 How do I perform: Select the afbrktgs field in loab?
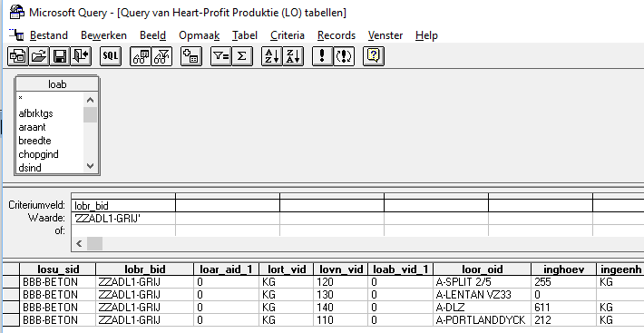pyautogui.click(x=35, y=113)
